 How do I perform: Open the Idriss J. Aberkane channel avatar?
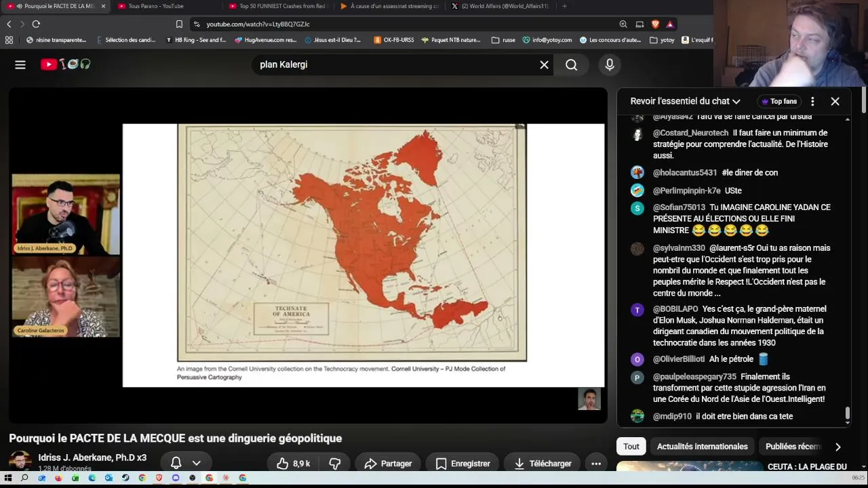20,462
